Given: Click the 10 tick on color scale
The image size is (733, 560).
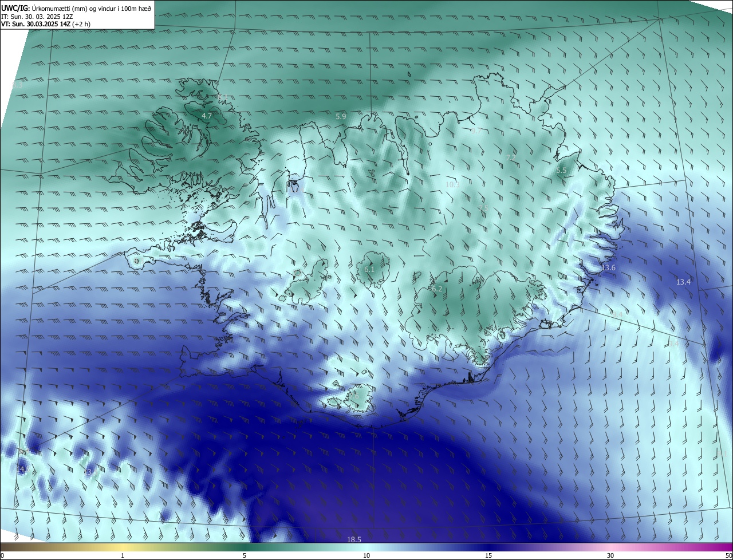Looking at the screenshot, I should [366, 556].
